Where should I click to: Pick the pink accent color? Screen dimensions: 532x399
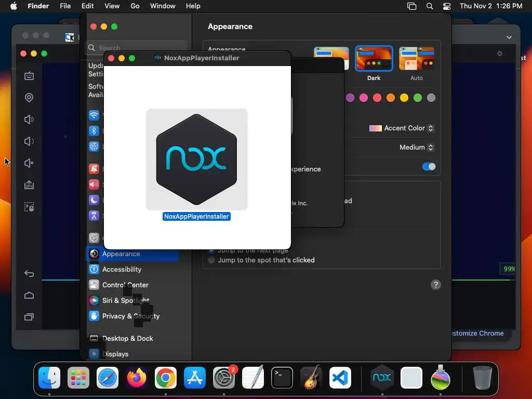(x=364, y=98)
